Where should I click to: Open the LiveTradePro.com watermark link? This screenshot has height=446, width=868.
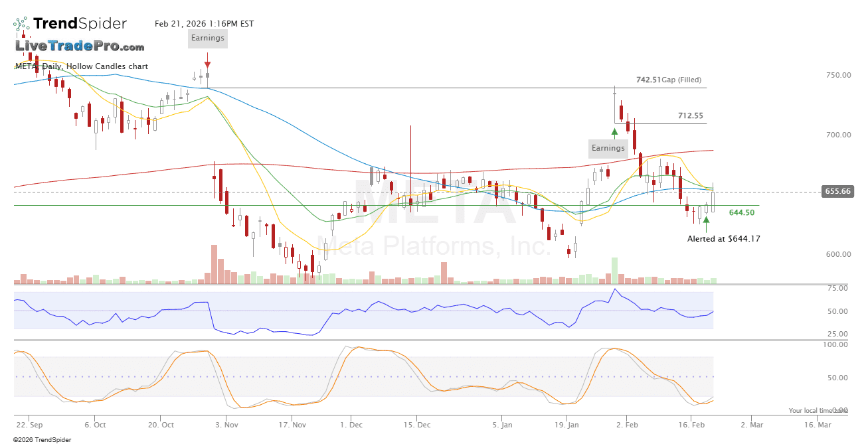tap(80, 46)
